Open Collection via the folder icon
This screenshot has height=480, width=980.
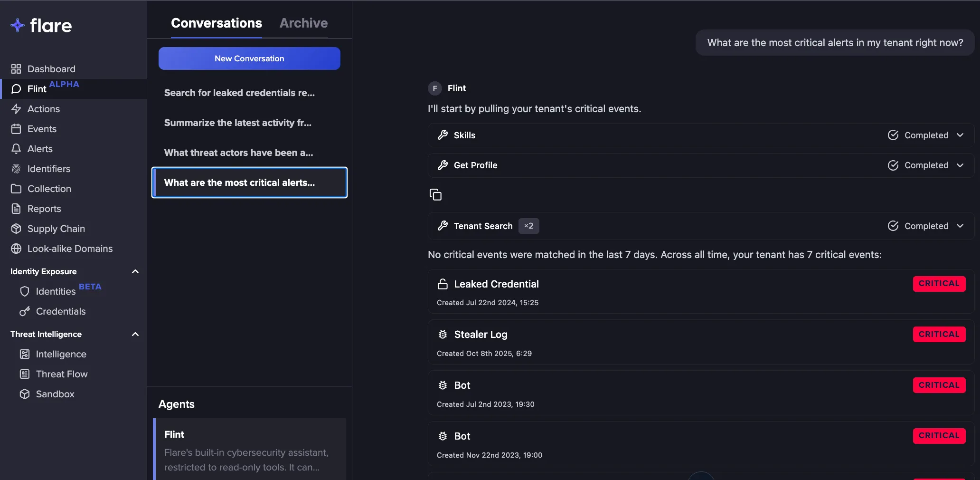pos(16,189)
